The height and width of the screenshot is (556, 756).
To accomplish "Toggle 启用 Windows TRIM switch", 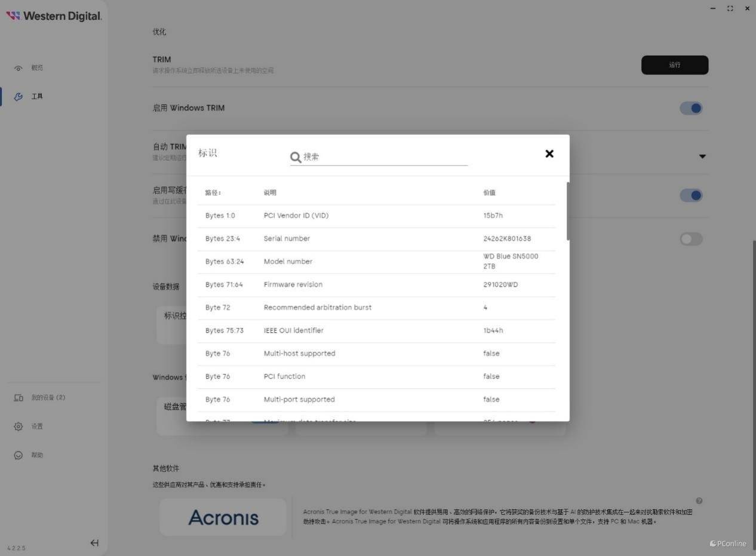I will click(691, 108).
